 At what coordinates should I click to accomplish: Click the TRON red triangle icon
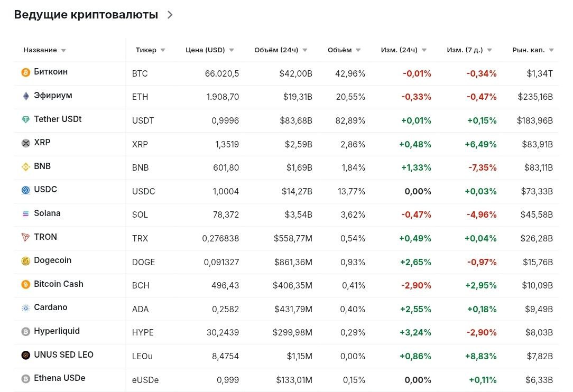(x=25, y=238)
